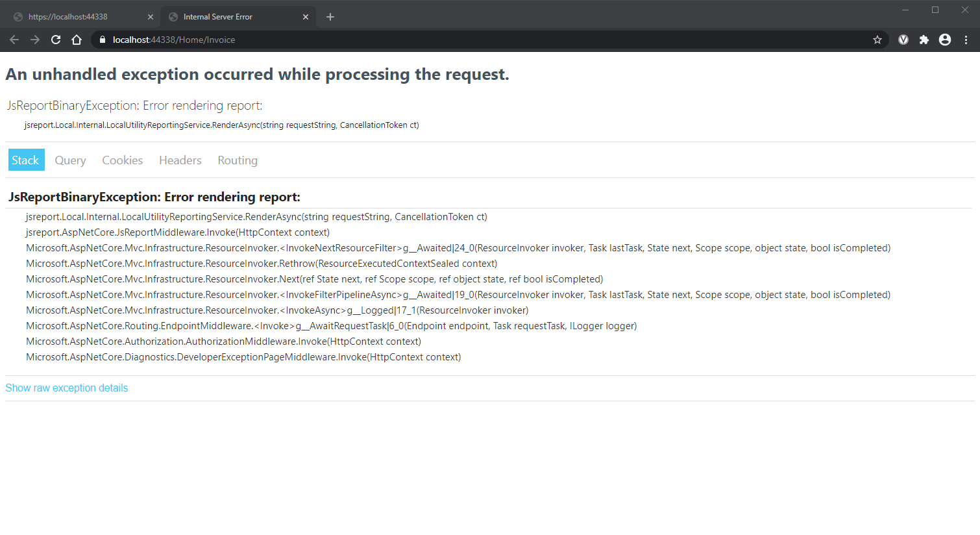Click the site security padlock icon
The width and height of the screenshot is (980, 535).
[102, 39]
